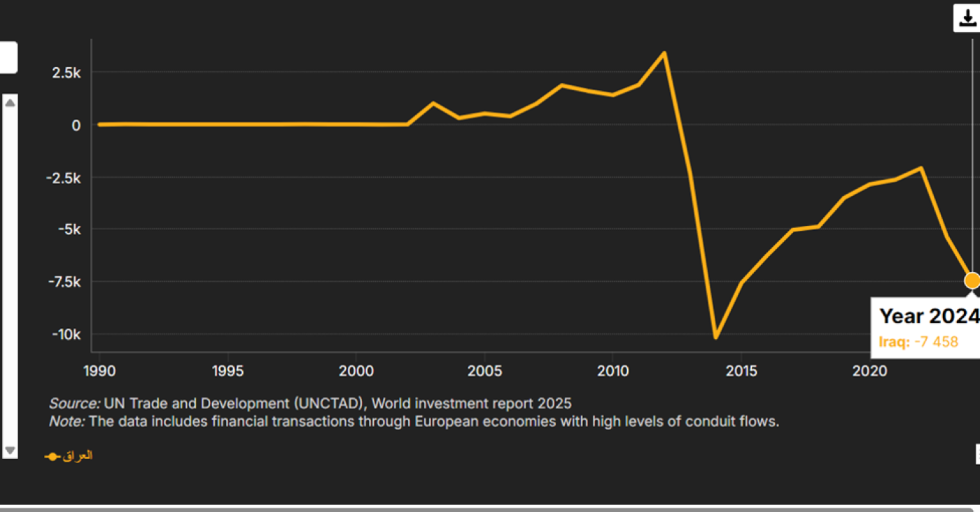980x512 pixels.
Task: Click the download chart icon
Action: click(x=967, y=18)
